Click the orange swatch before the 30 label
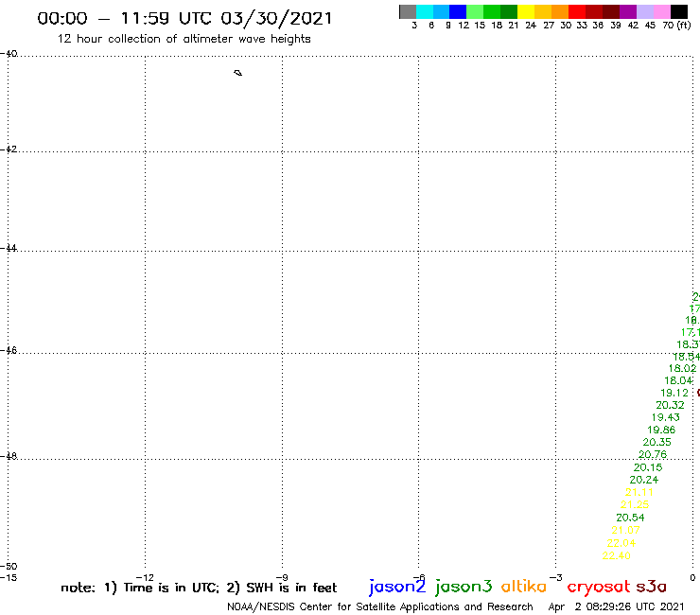Screen dimensions: 700x615 click(560, 11)
